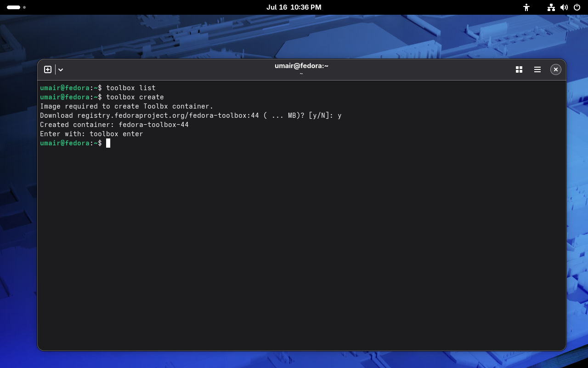Click the '[y/N]: y' prompt response
Viewport: 588px width, 368px height.
pyautogui.click(x=325, y=115)
